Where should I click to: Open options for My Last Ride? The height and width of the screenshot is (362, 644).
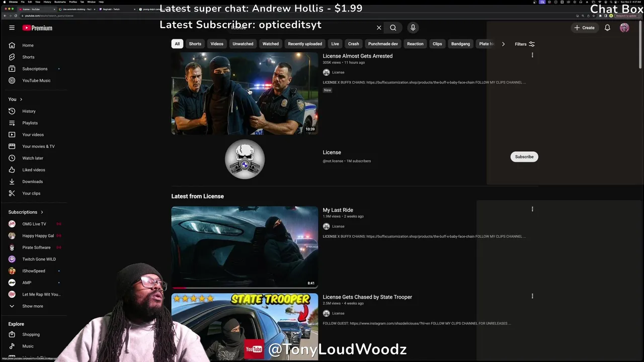coord(532,209)
